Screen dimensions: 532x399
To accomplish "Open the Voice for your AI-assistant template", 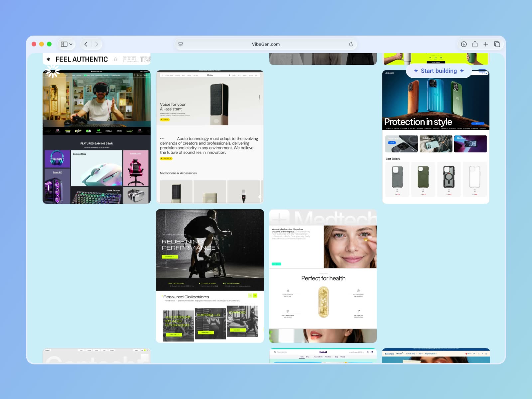I will 210,137.
